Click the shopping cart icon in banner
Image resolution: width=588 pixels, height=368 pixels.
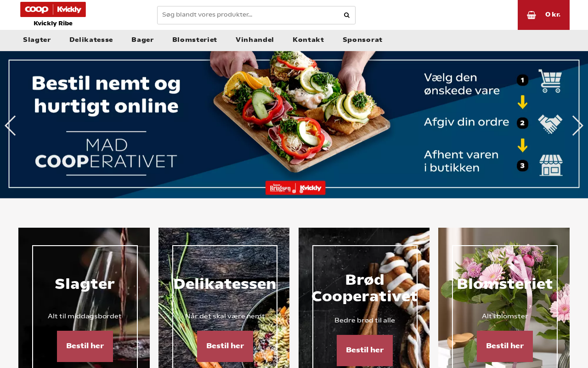click(550, 81)
